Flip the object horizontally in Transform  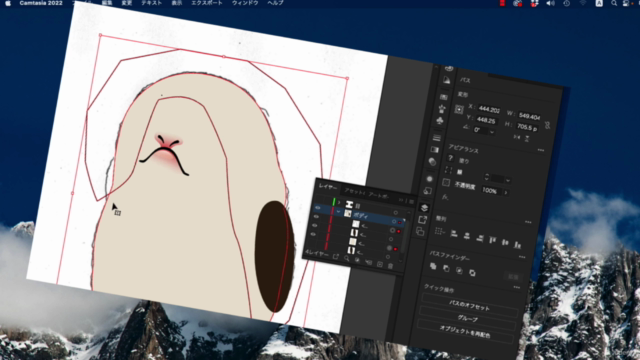point(517,137)
